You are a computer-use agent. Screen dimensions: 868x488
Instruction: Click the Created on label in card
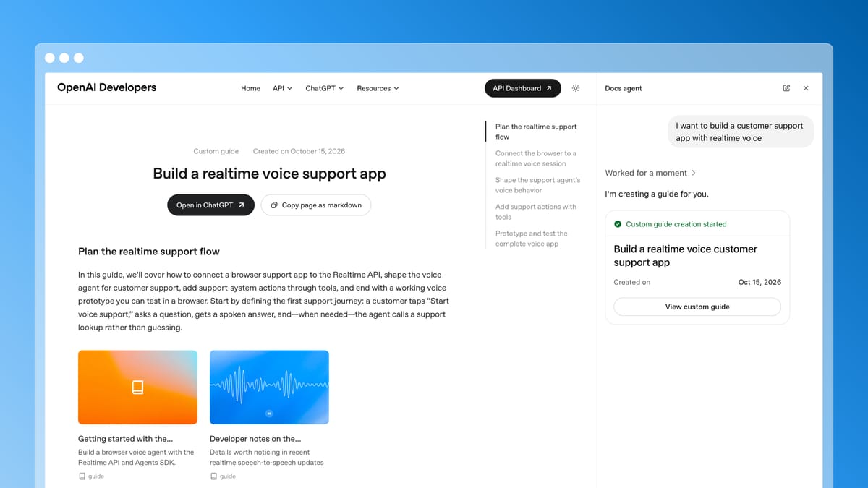(632, 282)
